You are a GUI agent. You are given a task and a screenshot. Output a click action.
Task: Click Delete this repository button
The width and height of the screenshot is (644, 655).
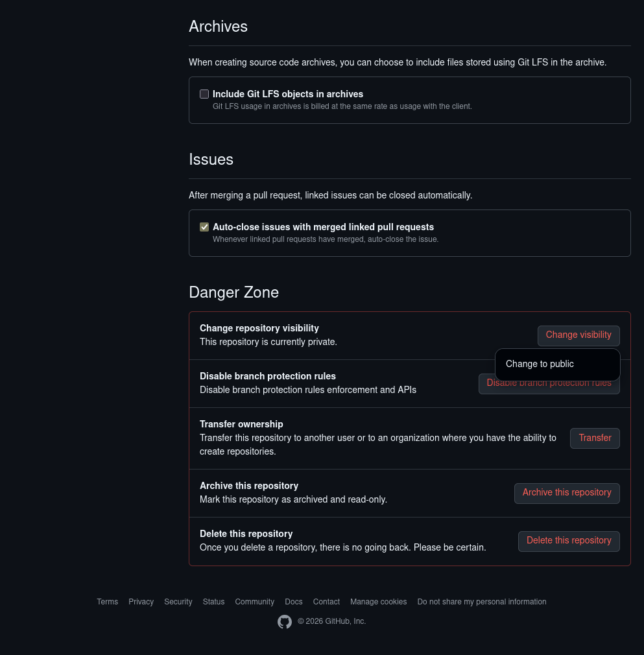click(569, 541)
